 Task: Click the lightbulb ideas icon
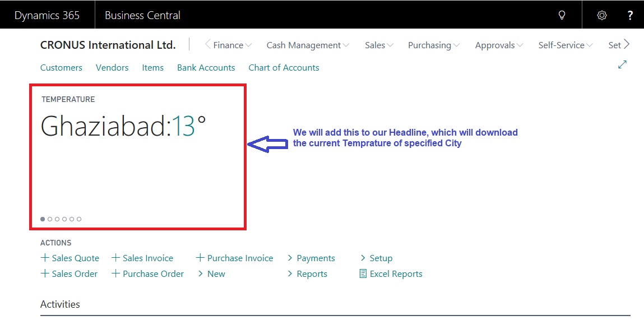coord(562,15)
